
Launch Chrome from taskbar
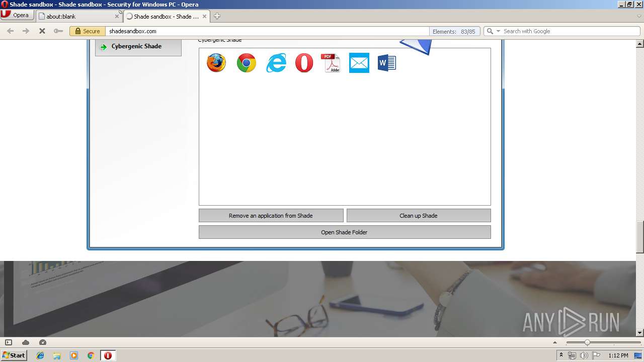point(91,355)
